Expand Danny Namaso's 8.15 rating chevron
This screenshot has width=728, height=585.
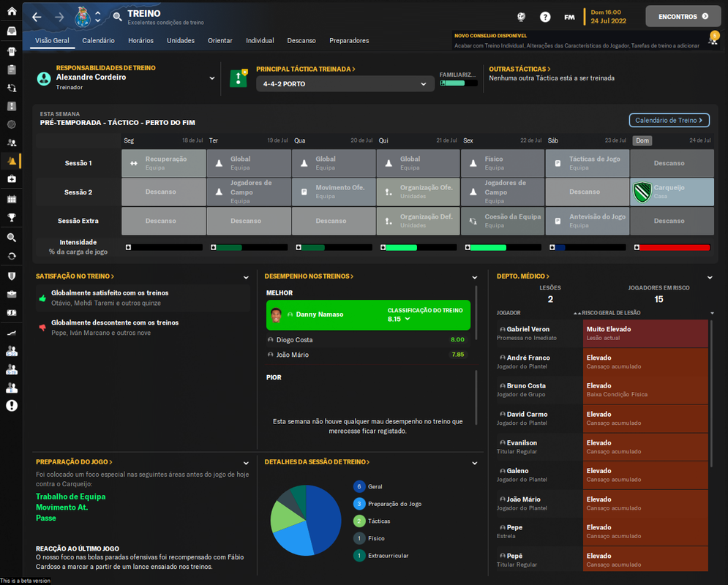(408, 319)
